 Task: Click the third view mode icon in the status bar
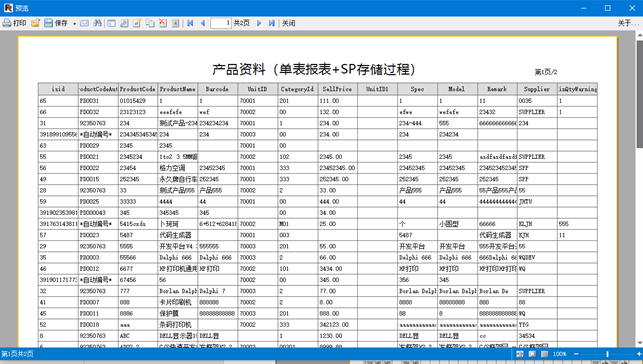pyautogui.click(x=544, y=354)
